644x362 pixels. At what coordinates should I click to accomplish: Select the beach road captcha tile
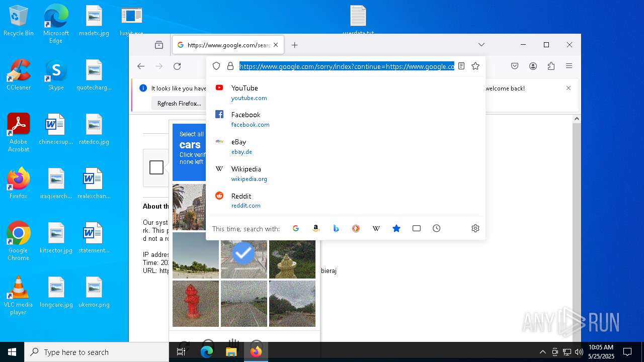pyautogui.click(x=196, y=255)
